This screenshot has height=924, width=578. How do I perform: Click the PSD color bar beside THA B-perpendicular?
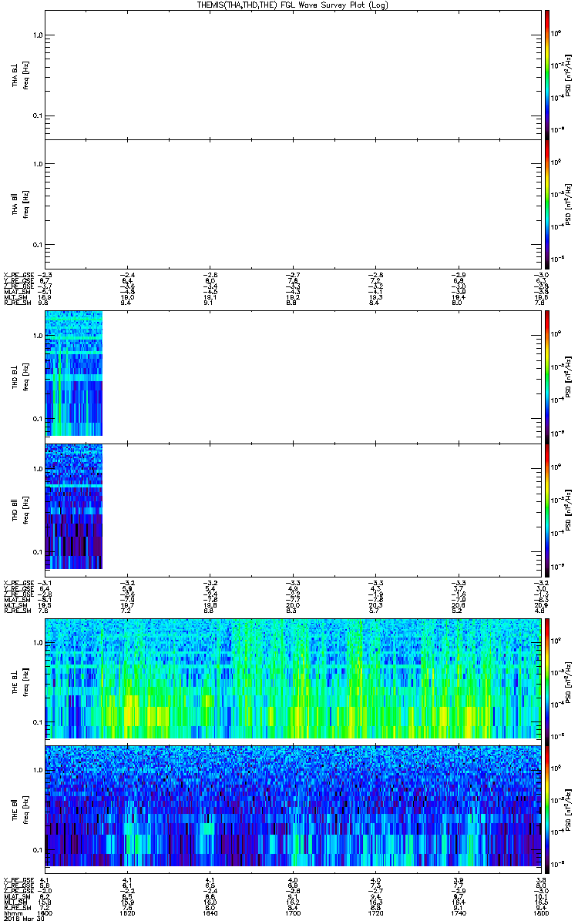click(547, 74)
